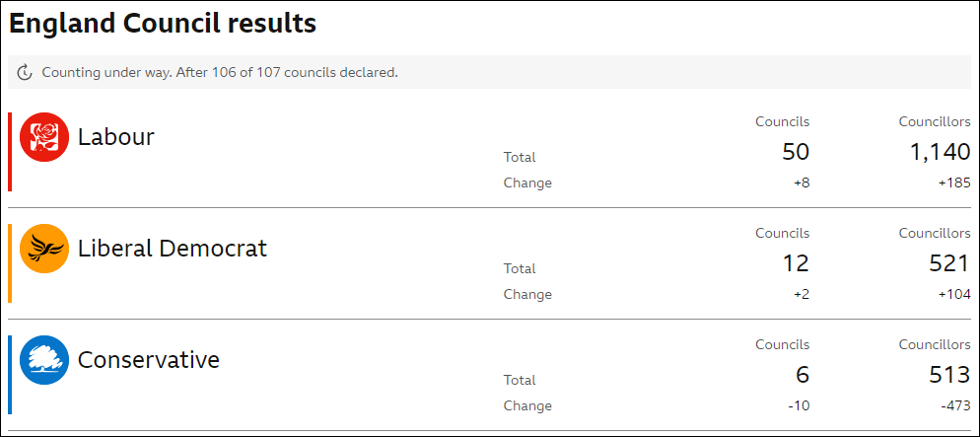Click the Liberal Democrat bird logo
The height and width of the screenshot is (437, 980).
coord(43,249)
